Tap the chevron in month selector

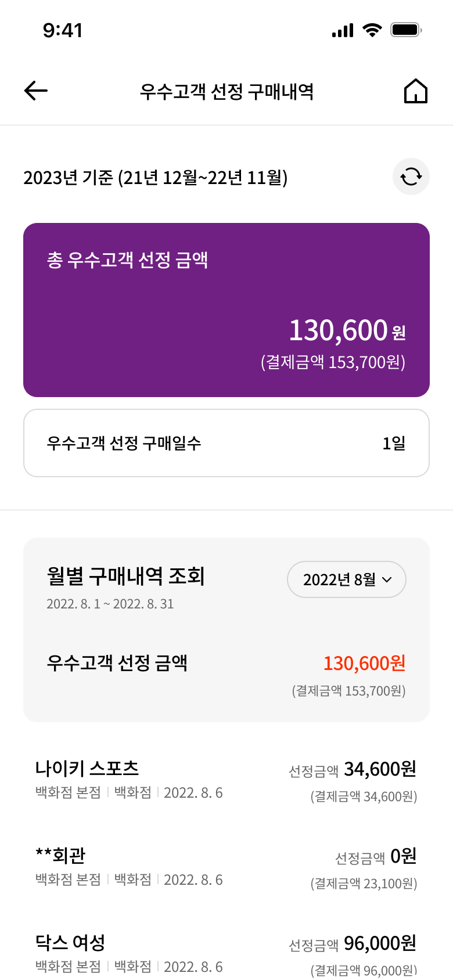click(x=387, y=579)
